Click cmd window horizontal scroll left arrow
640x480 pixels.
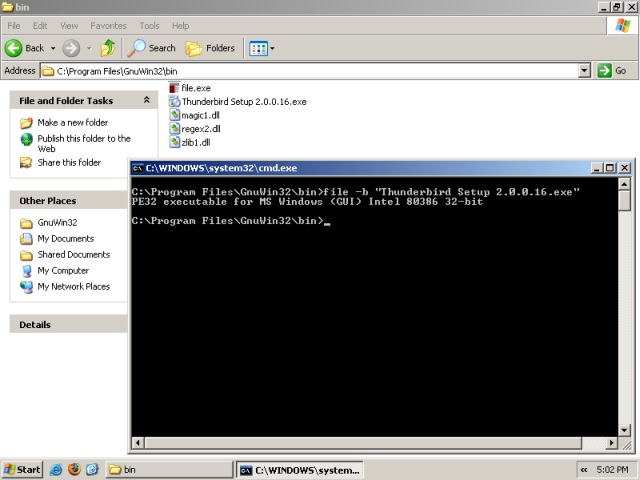138,443
